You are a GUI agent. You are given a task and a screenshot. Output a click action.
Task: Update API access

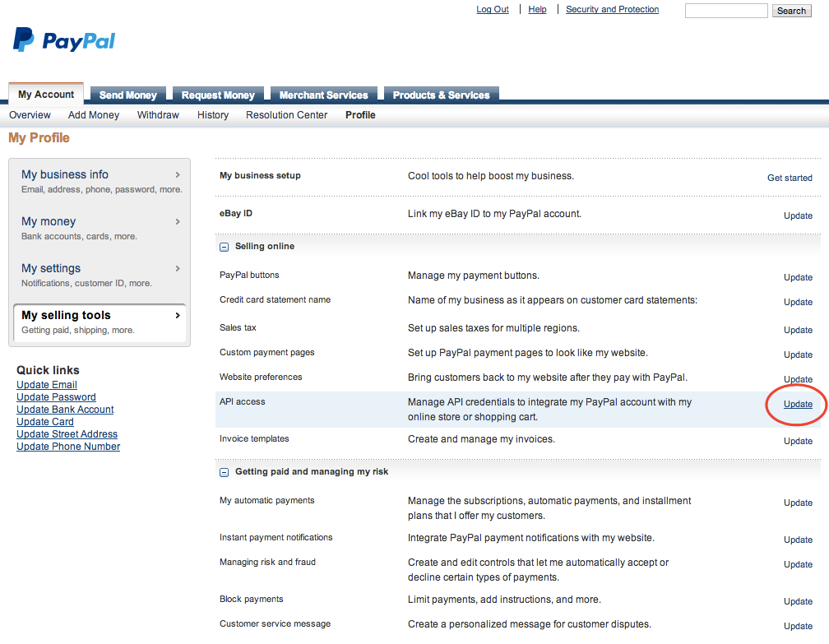click(798, 404)
